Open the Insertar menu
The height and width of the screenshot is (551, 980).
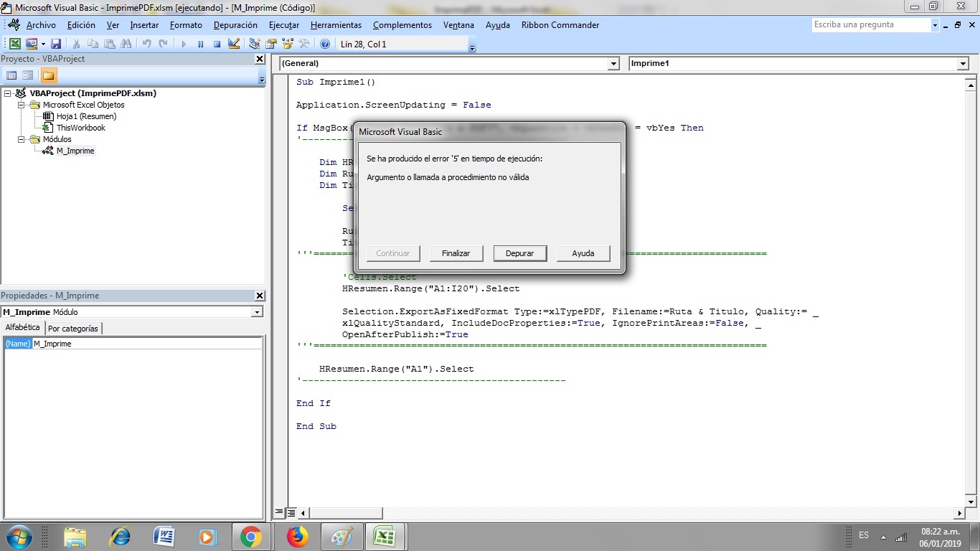(x=144, y=25)
